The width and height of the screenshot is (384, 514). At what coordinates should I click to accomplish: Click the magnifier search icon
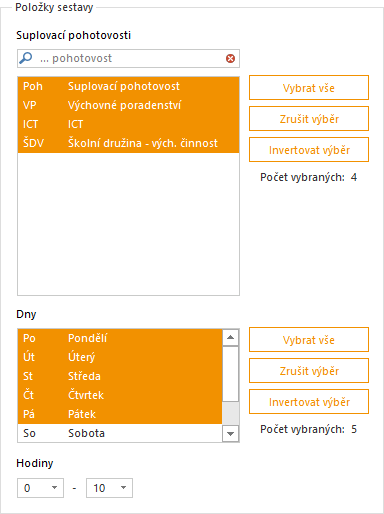click(26, 58)
